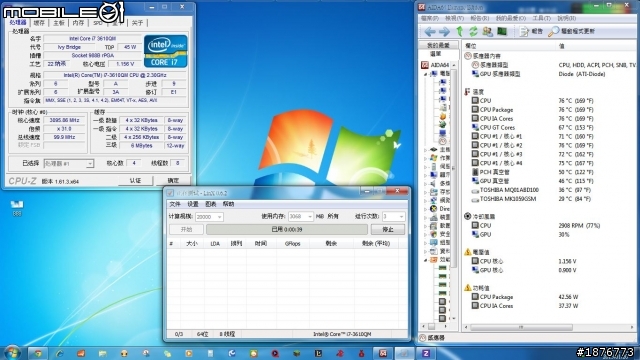Select 效能 benchmark node in AIDA64 tree
640x360 pixels.
click(440, 260)
